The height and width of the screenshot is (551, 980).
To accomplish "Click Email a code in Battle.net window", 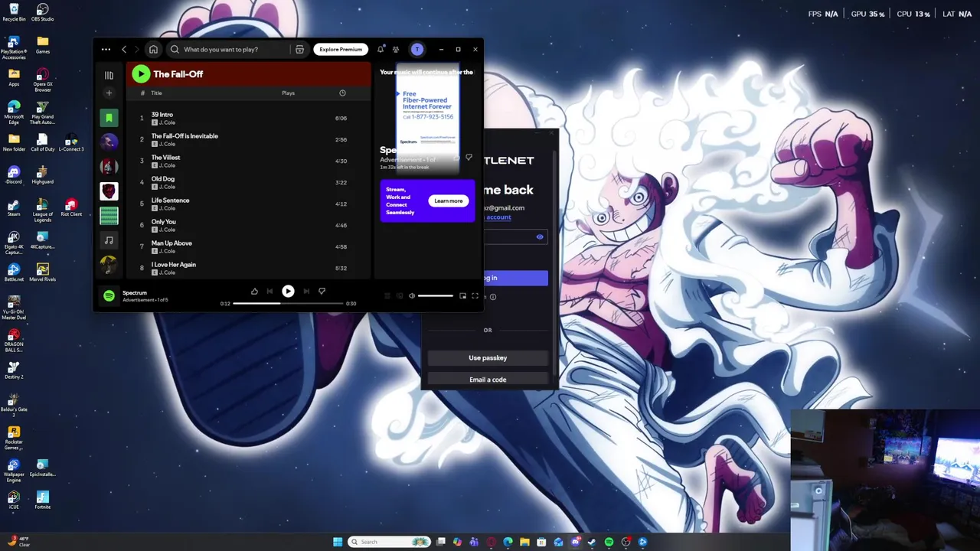I will coord(488,379).
